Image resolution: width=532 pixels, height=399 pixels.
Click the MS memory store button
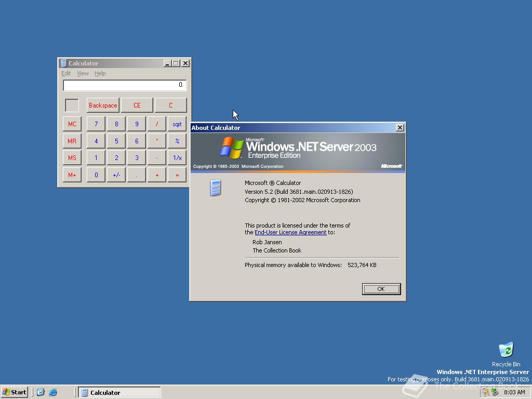click(x=72, y=158)
